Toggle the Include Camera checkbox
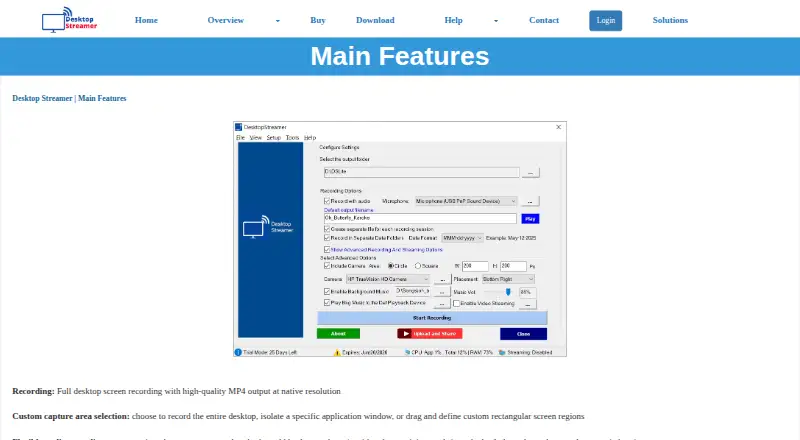Image resolution: width=800 pixels, height=440 pixels. (327, 266)
